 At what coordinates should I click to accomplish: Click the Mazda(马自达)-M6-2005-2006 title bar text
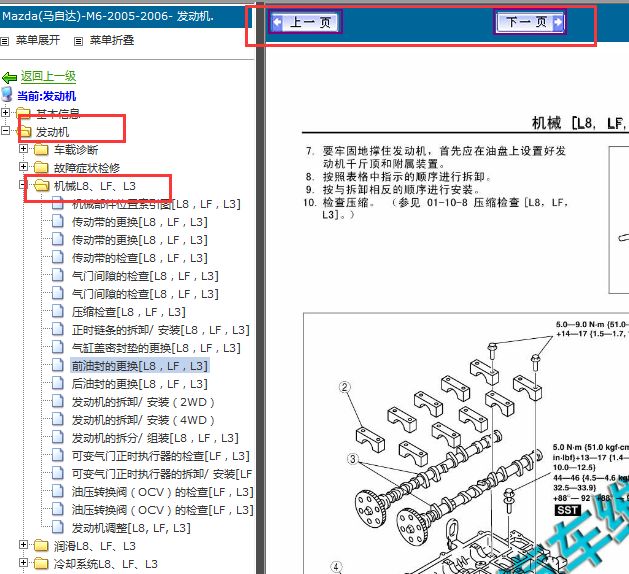coord(108,16)
